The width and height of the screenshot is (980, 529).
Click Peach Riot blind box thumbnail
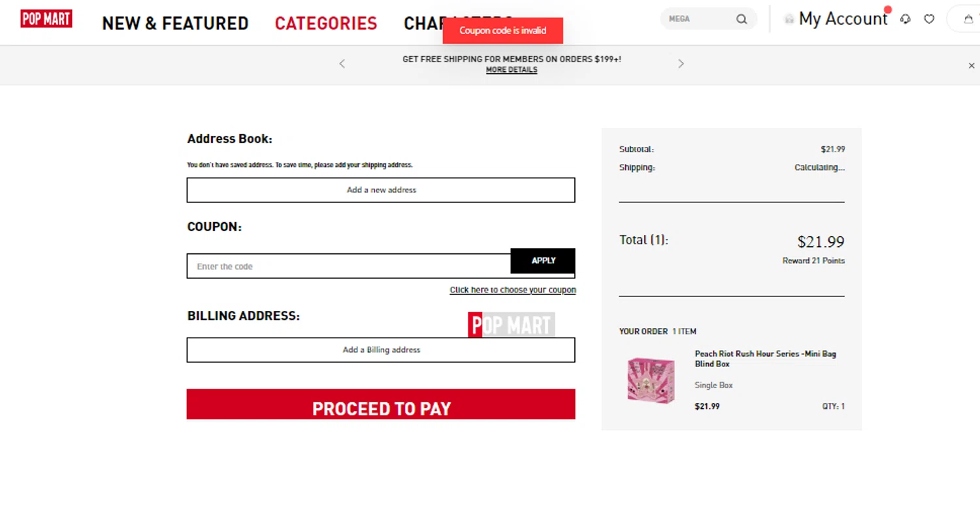(651, 380)
